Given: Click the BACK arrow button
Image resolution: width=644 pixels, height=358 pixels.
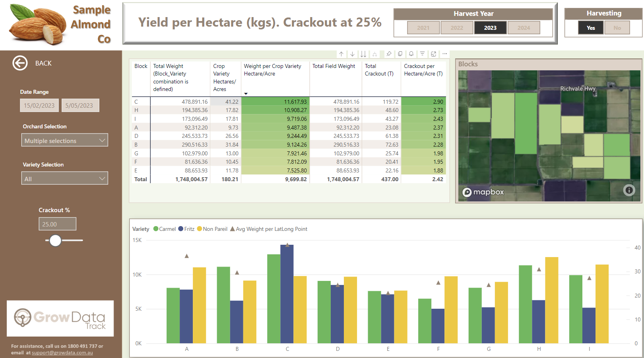Looking at the screenshot, I should tap(20, 63).
